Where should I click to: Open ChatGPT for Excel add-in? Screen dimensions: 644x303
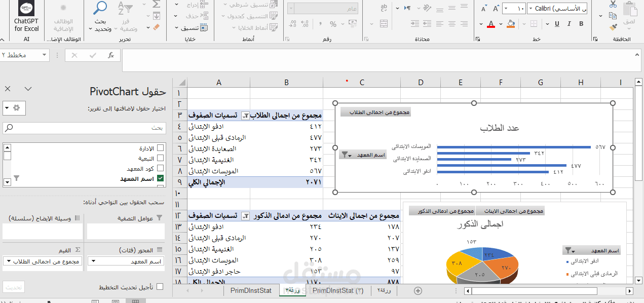click(x=26, y=16)
